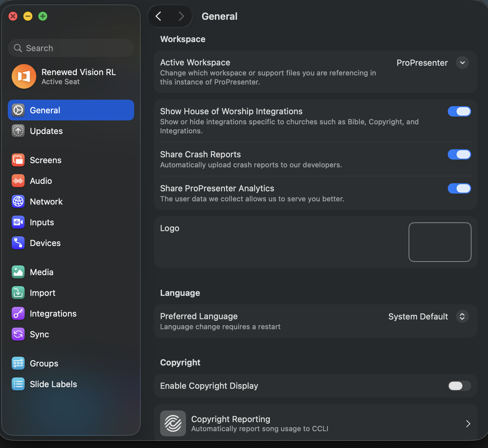Click the Media picture icon
The width and height of the screenshot is (488, 448).
pos(18,272)
